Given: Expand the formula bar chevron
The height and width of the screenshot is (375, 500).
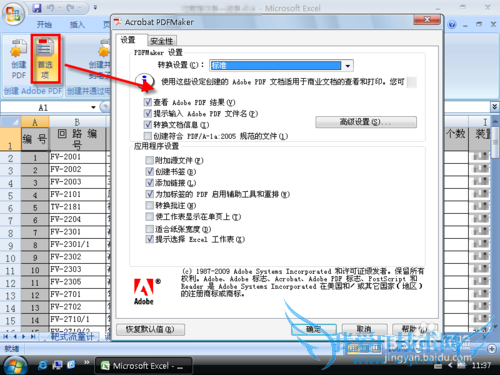Looking at the screenshot, I should [495, 107].
